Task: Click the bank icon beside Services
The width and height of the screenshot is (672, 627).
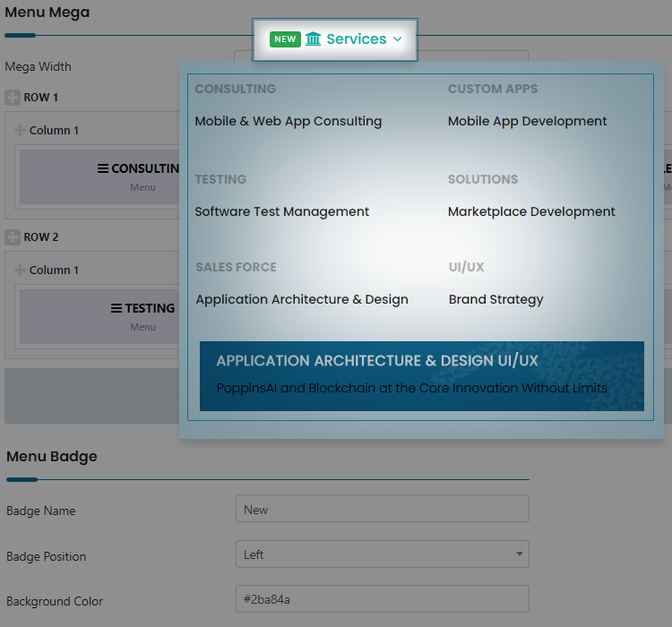Action: [x=313, y=39]
